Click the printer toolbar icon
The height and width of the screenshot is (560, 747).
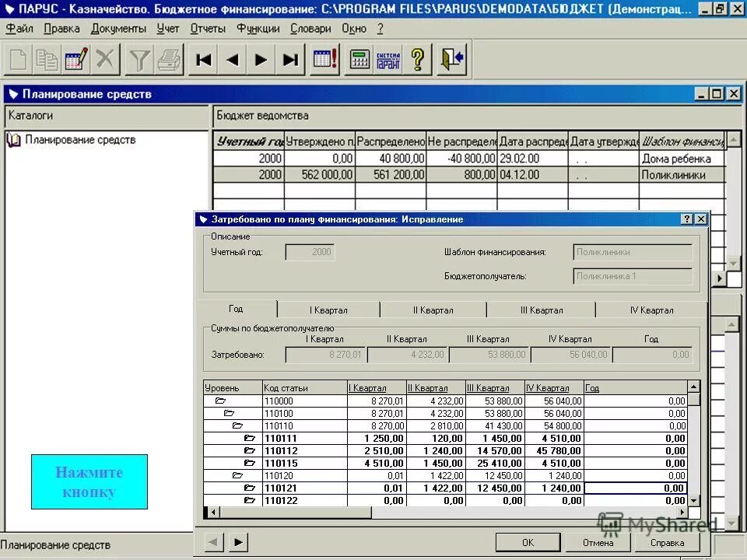pos(169,60)
